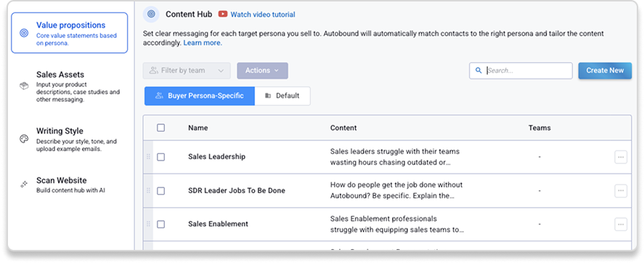Click the Sales Assets box icon
Viewport: 644px width, 263px height.
[24, 86]
